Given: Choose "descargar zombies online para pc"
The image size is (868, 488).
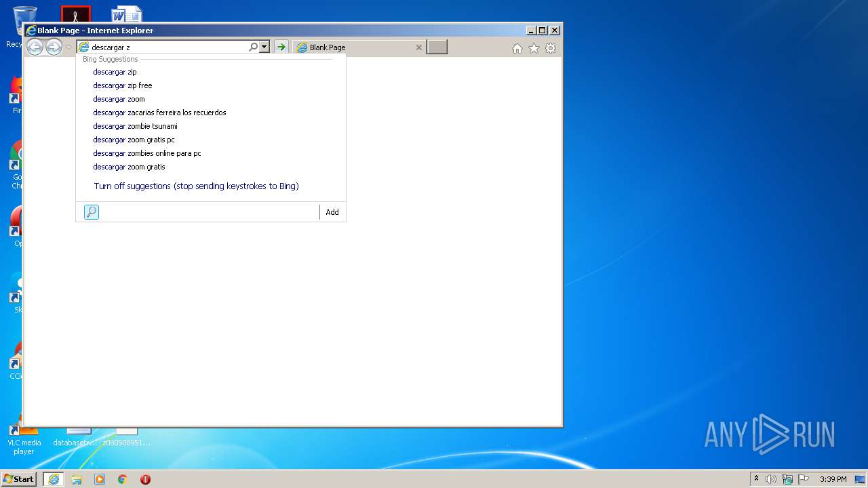Looking at the screenshot, I should pos(147,153).
